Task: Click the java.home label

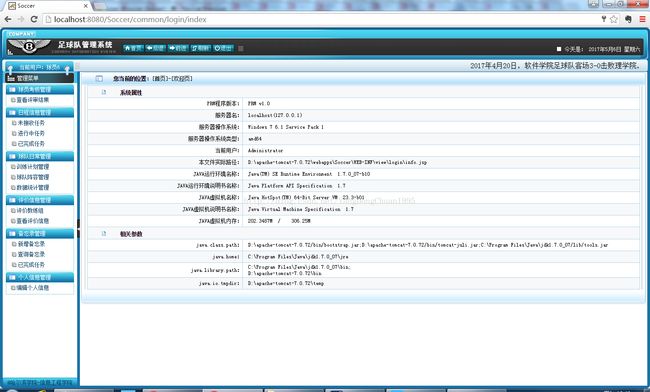Action: tap(226, 257)
